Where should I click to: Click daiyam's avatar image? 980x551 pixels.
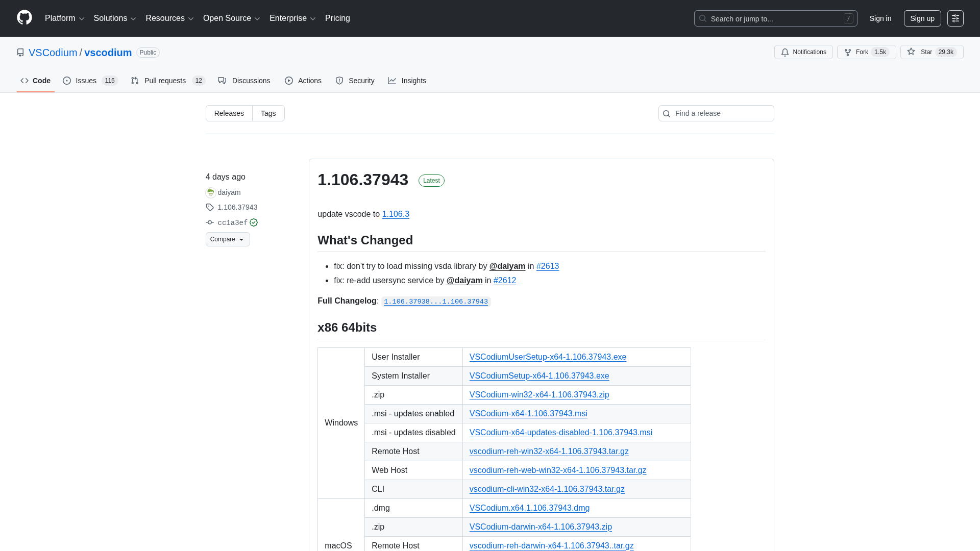tap(210, 192)
